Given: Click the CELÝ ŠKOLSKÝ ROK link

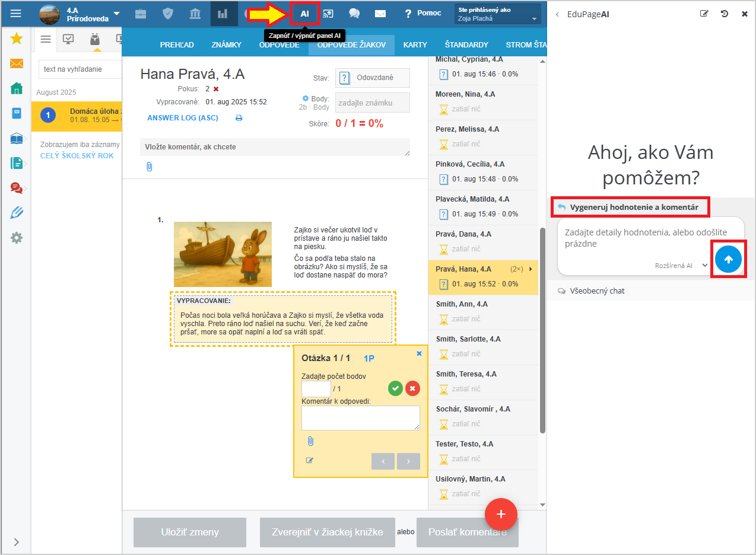Looking at the screenshot, I should [x=77, y=156].
